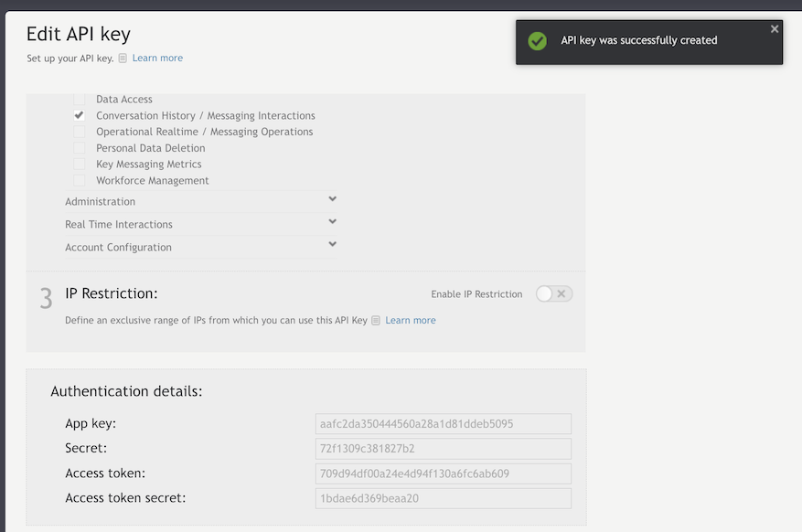Image resolution: width=802 pixels, height=532 pixels.
Task: Select the Access token field
Action: point(444,473)
